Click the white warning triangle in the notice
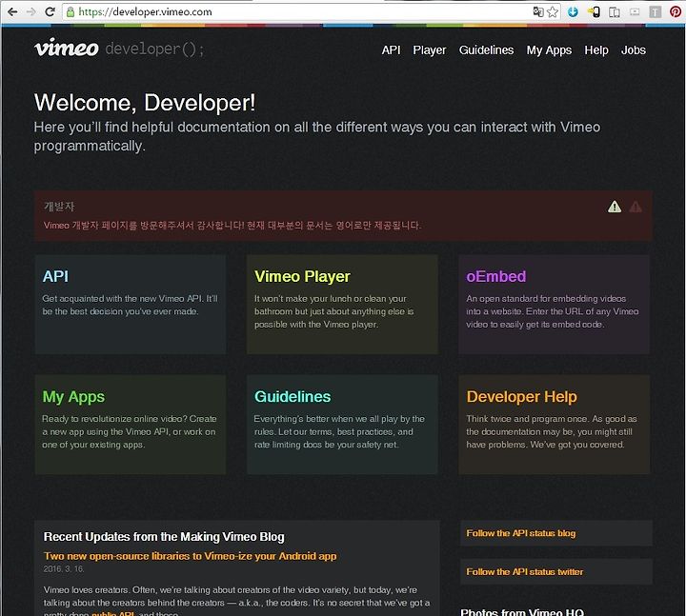The height and width of the screenshot is (616, 686). (x=615, y=207)
